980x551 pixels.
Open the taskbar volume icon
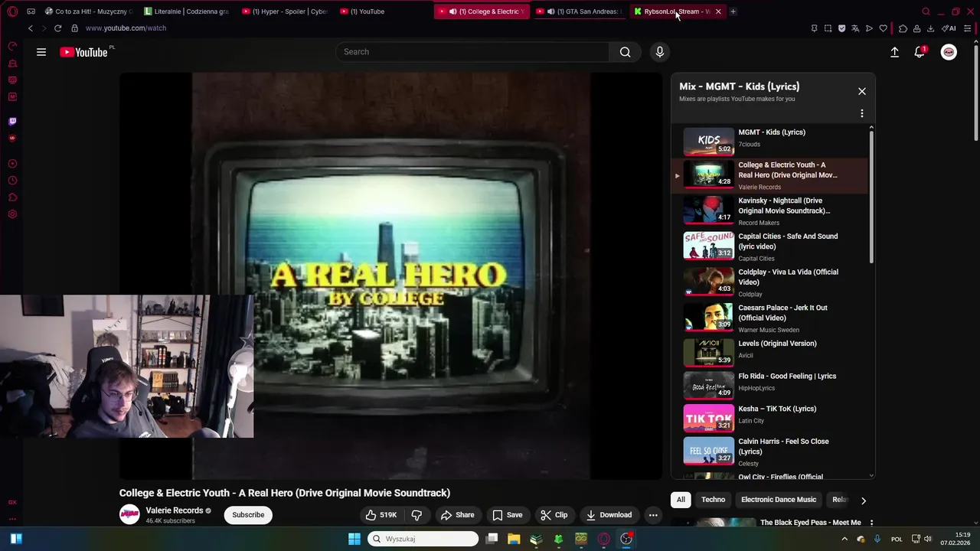tap(929, 539)
